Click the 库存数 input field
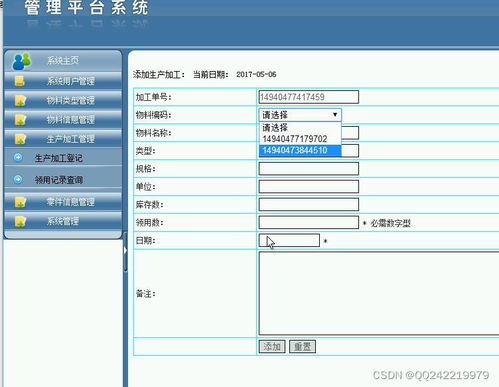 [309, 204]
